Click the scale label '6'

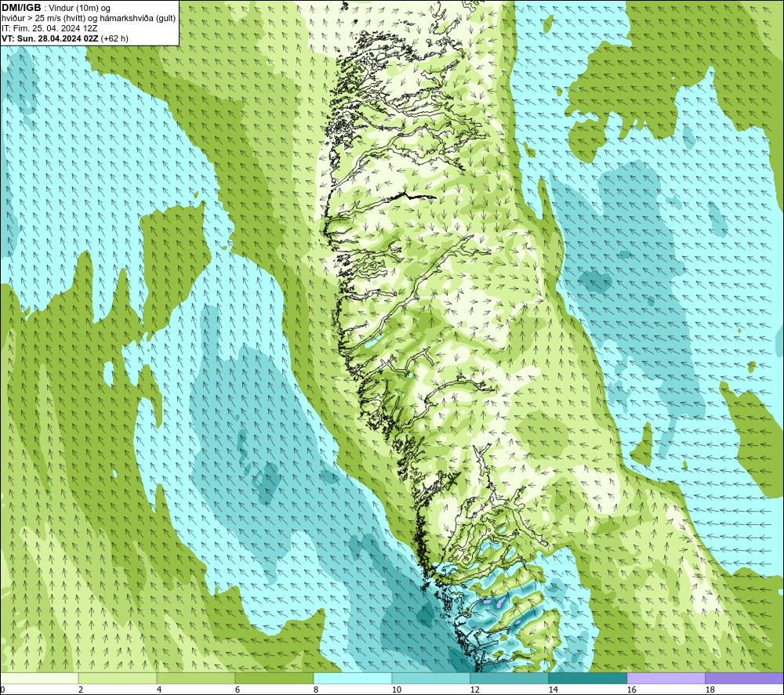coord(238,690)
